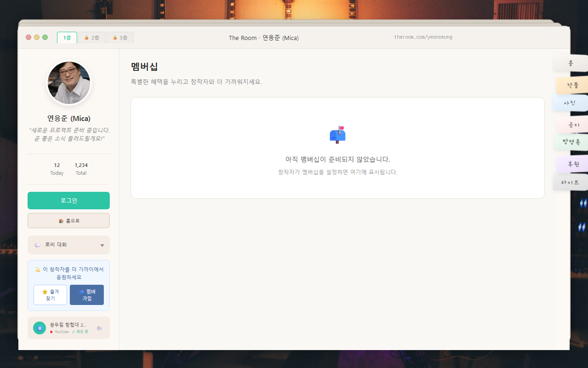Image resolution: width=588 pixels, height=368 pixels.
Task: Mute the speaker icon in the music player
Action: 99,328
